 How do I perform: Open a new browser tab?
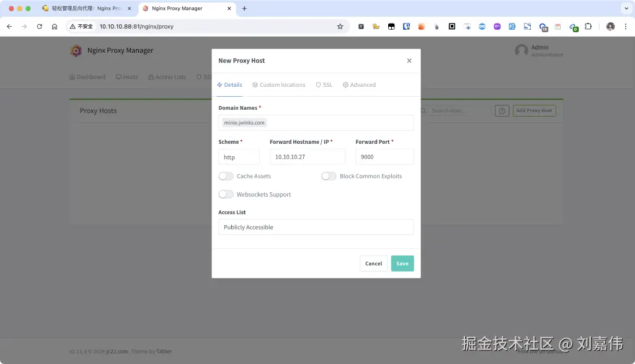coord(244,9)
